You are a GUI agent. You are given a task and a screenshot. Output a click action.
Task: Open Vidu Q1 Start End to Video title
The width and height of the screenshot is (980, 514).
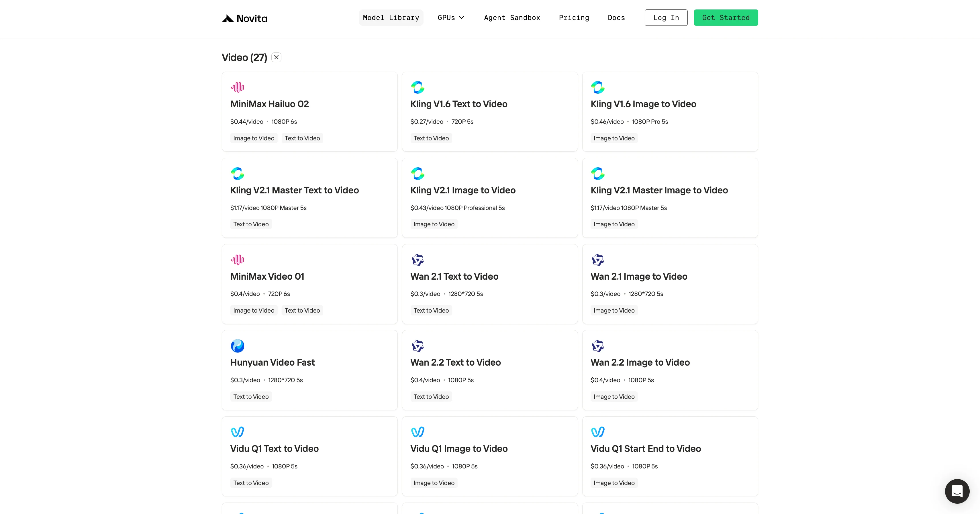(x=646, y=449)
